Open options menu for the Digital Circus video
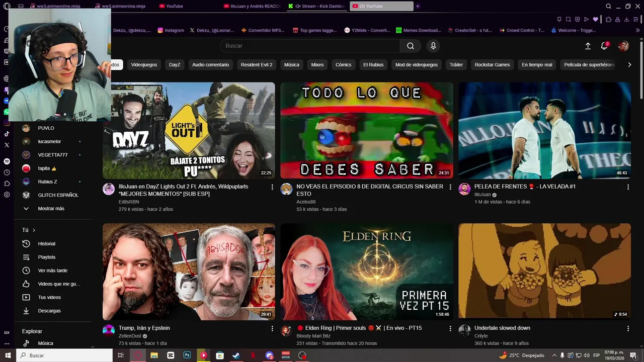Viewport: 644px width, 362px height. click(450, 187)
